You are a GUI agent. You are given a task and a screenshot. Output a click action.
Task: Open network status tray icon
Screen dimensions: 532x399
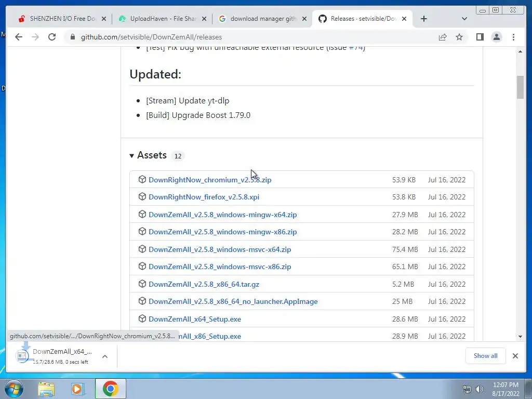click(467, 389)
